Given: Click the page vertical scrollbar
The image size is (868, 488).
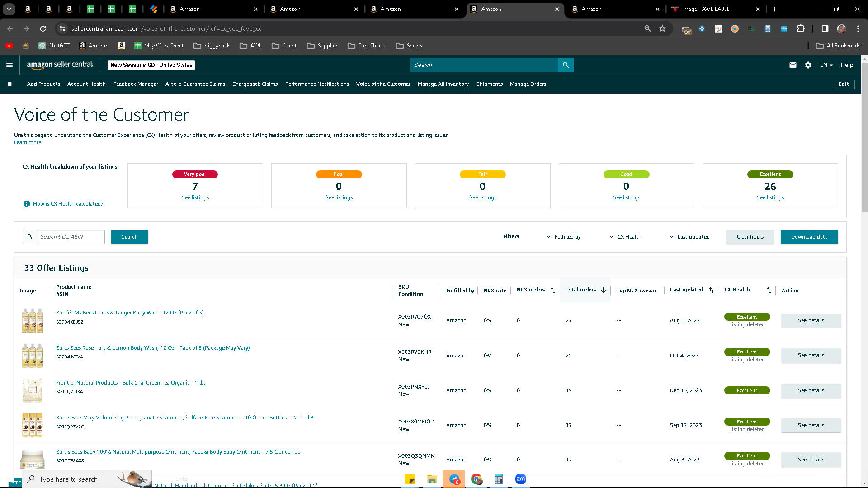Looking at the screenshot, I should (864, 137).
